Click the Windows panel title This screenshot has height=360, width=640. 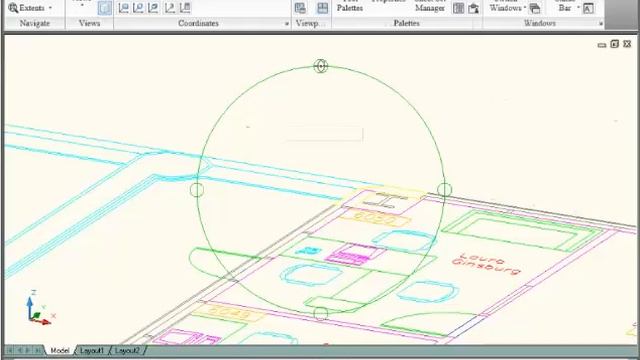(540, 23)
